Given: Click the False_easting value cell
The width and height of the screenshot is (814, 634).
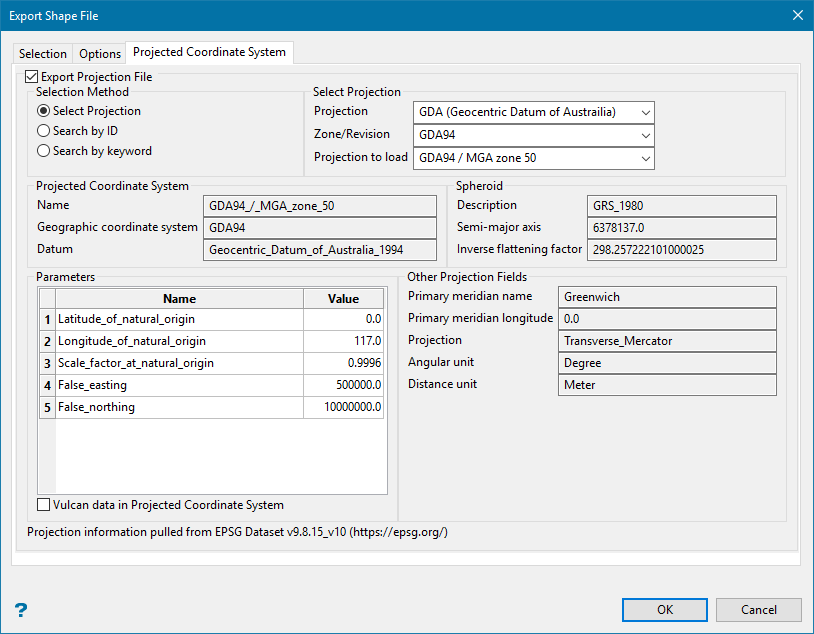Looking at the screenshot, I should (x=343, y=385).
